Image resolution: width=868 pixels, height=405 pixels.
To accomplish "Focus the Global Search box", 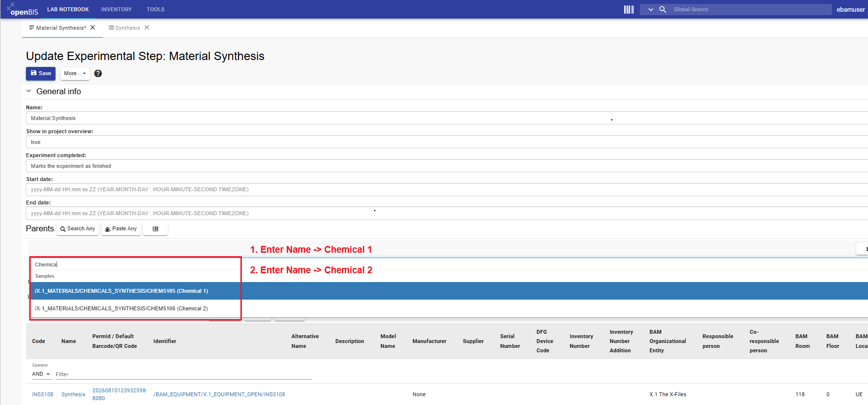I will click(x=751, y=9).
